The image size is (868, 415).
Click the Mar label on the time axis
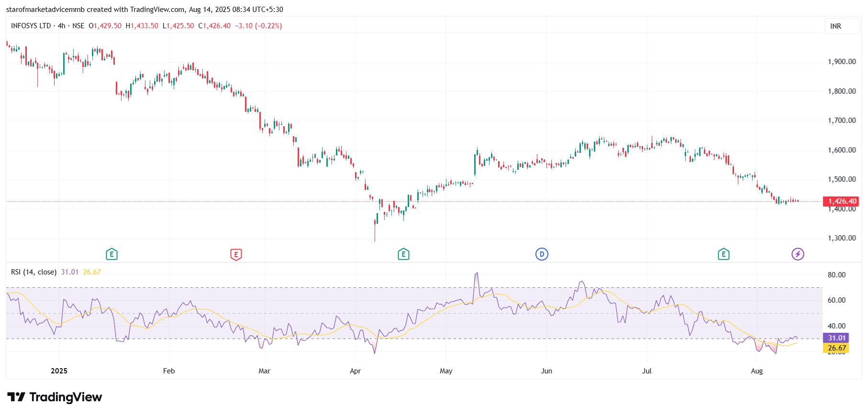pos(264,371)
